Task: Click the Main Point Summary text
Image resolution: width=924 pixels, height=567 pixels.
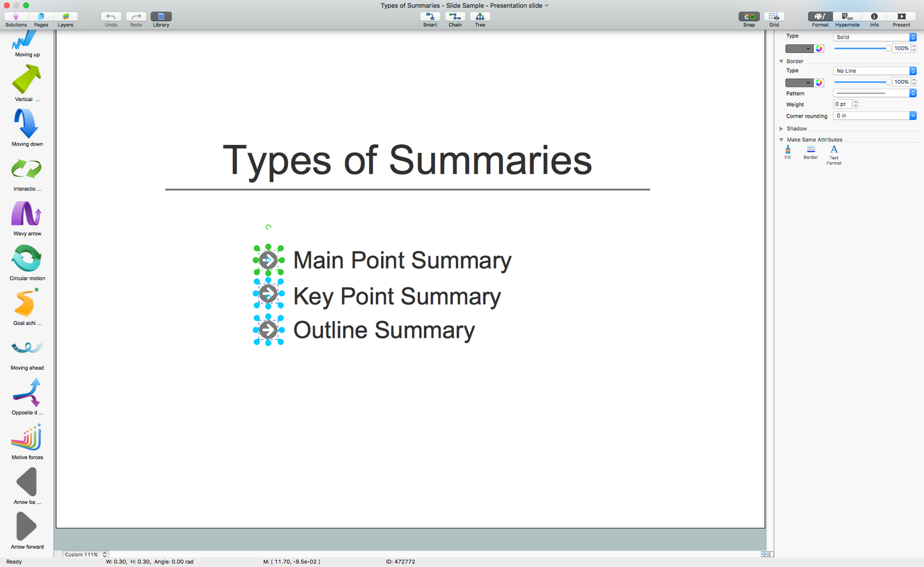Action: [402, 261]
